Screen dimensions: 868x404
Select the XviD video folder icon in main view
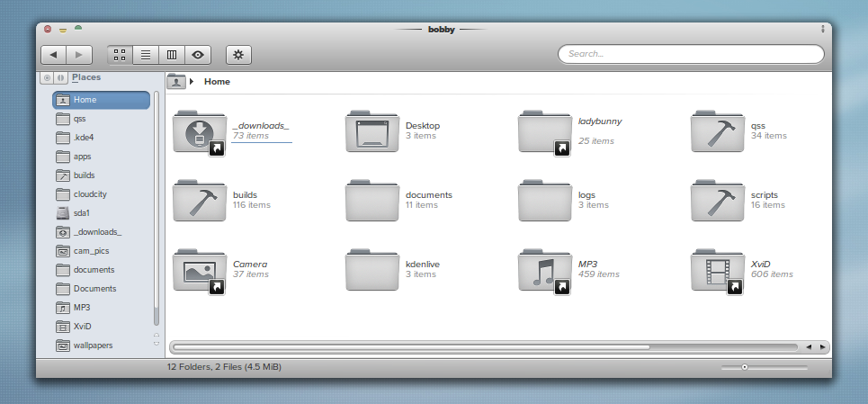718,270
